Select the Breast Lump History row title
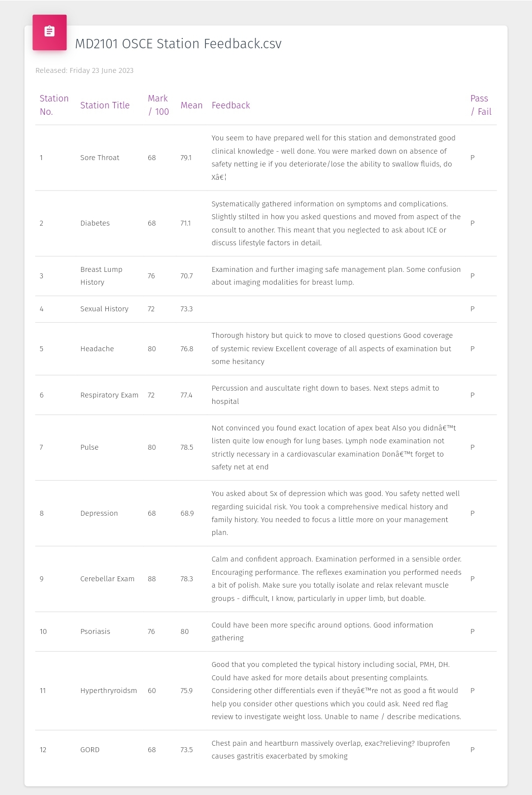Screen dimensions: 532x795 point(101,276)
